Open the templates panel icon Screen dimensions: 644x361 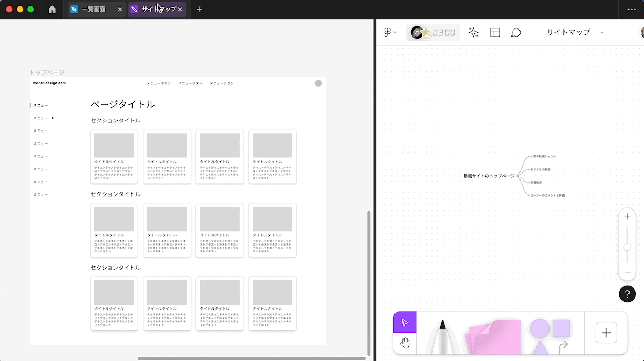point(494,32)
